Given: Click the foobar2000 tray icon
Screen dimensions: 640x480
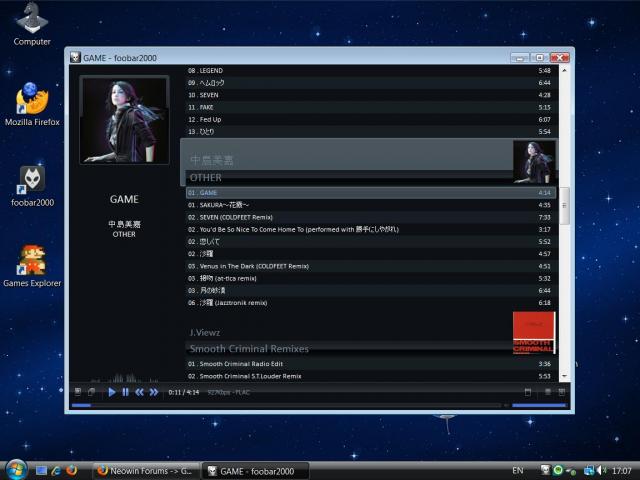Looking at the screenshot, I should click(x=545, y=470).
